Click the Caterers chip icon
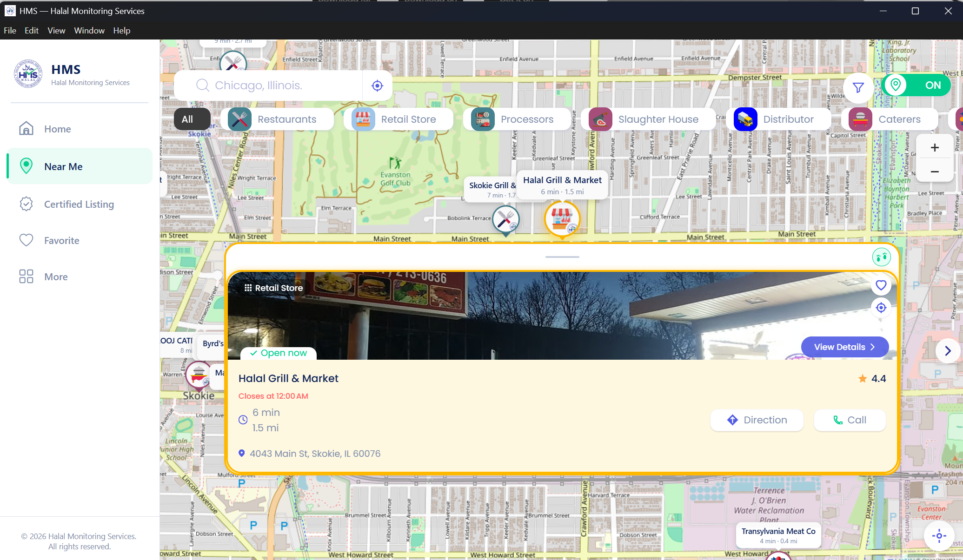Screen dimensions: 963x560 click(x=860, y=119)
